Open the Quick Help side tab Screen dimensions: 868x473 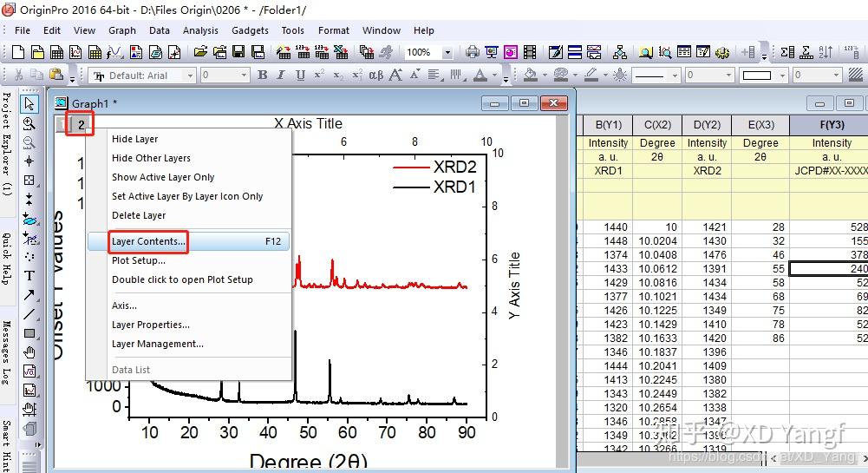tap(7, 259)
